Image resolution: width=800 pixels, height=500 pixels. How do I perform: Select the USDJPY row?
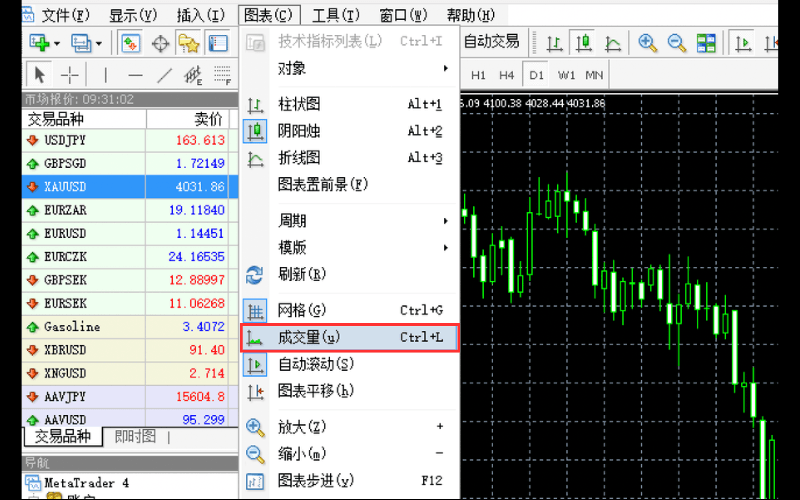click(130, 140)
